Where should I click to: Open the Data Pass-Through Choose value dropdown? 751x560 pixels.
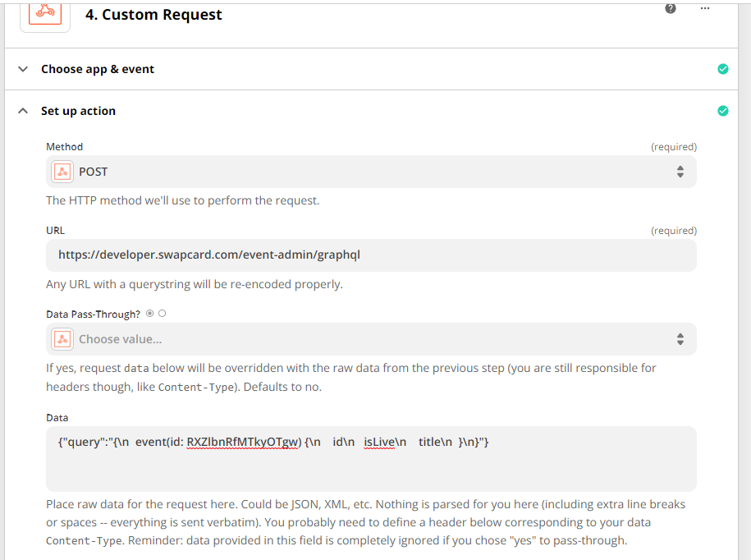click(x=371, y=339)
